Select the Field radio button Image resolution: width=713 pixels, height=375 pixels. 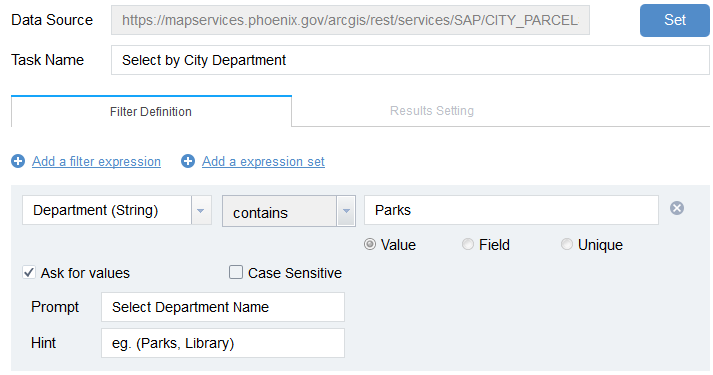(468, 245)
